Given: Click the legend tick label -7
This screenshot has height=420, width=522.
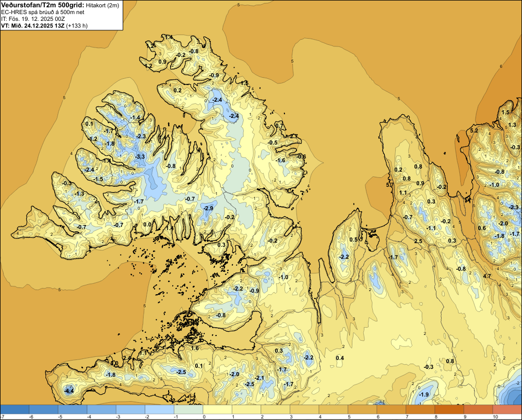Looking at the screenshot, I should click(x=2, y=417).
